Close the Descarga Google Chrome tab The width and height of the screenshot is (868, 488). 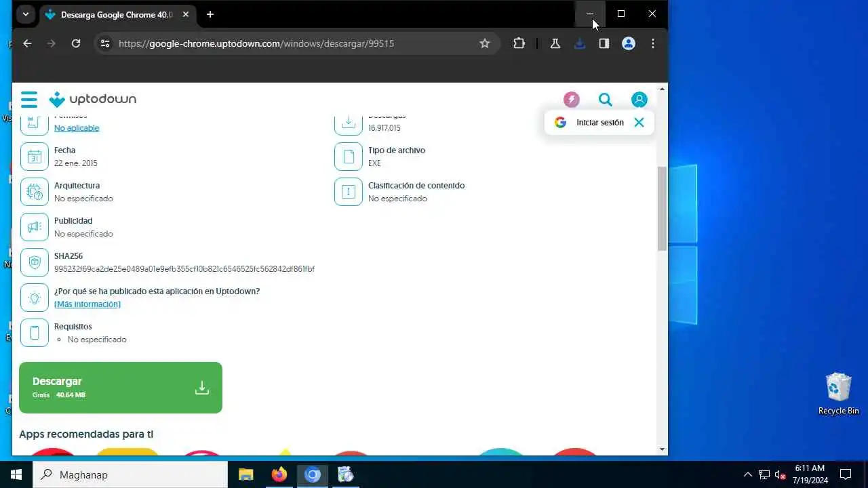186,14
